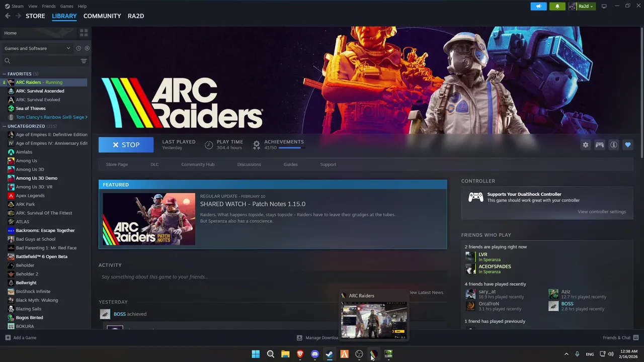Click View controller settings link
Screen dimensions: 644x362
click(x=602, y=212)
